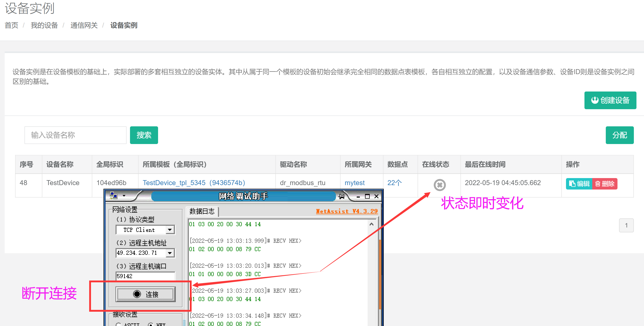
Task: Click the pin window icon
Action: (341, 196)
